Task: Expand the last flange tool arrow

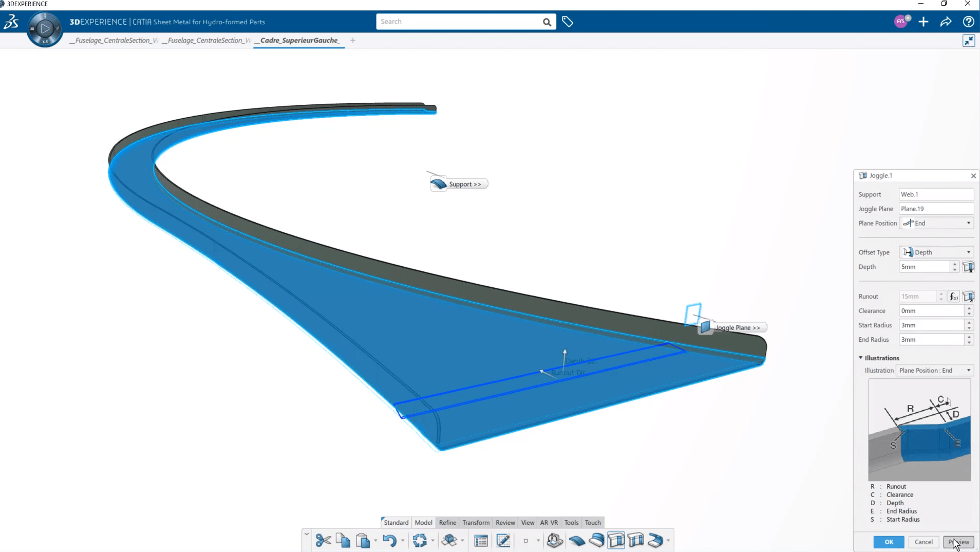Action: pyautogui.click(x=668, y=541)
